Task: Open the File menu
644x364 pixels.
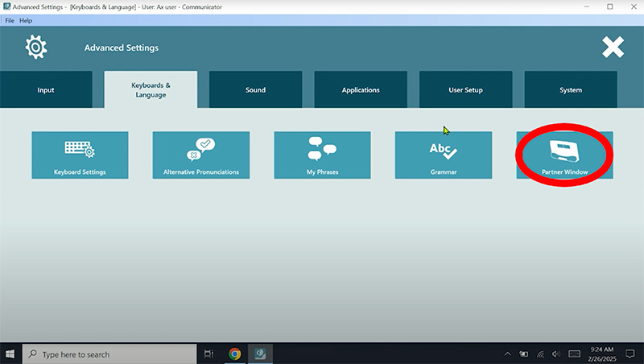Action: (x=10, y=20)
